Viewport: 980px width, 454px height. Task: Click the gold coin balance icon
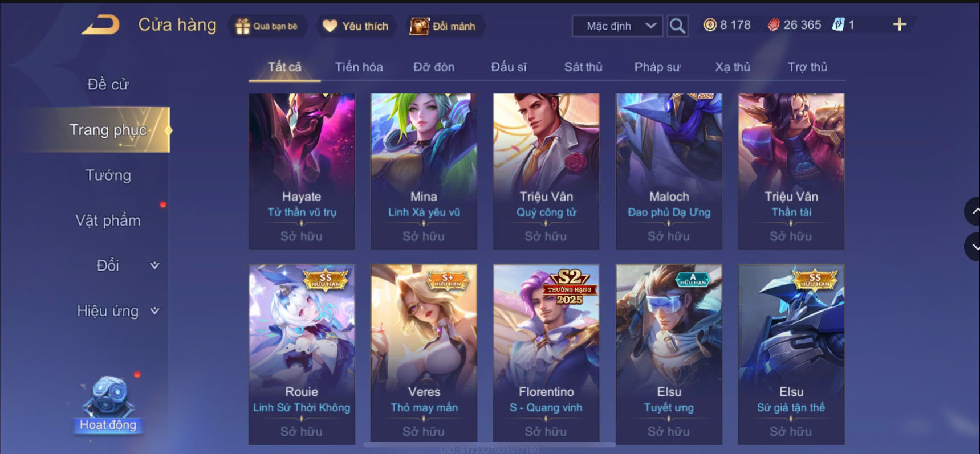(710, 25)
